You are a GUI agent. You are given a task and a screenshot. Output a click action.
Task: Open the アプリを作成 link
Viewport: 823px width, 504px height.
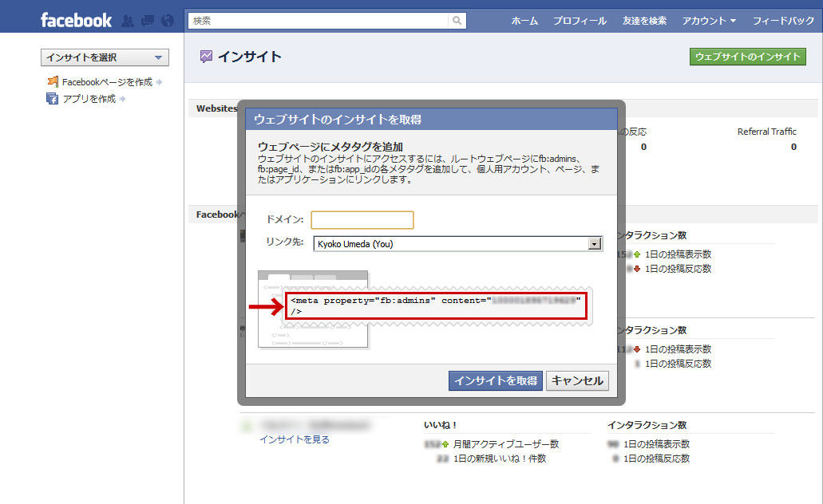(89, 99)
